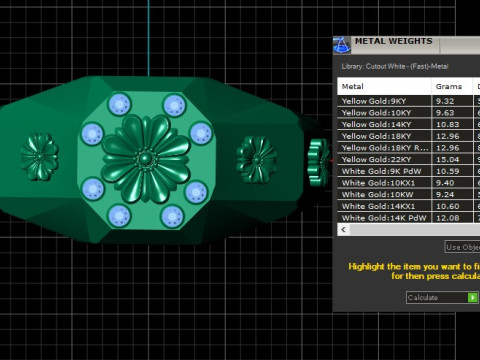Select the Yellow Gold:10KY row
480x360 pixels.
[409, 113]
